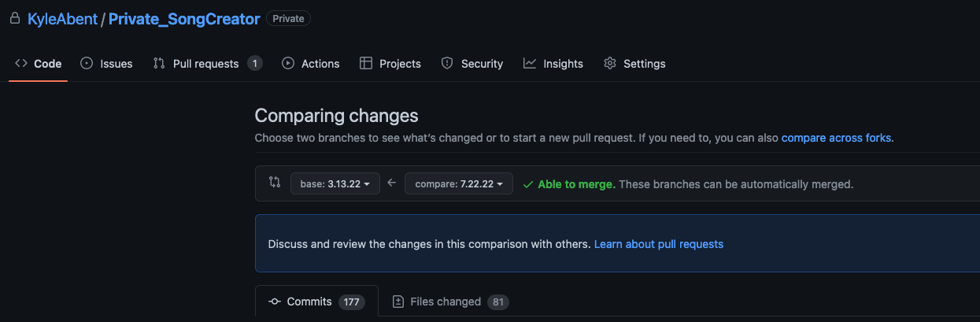Screen dimensions: 980x322
Task: Click the compare arrows swap icon
Action: [275, 183]
